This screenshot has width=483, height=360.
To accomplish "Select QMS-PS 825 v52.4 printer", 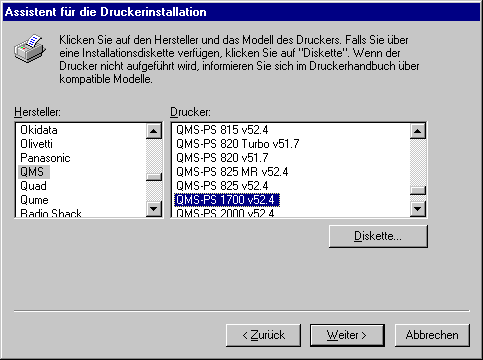I will click(x=222, y=186).
